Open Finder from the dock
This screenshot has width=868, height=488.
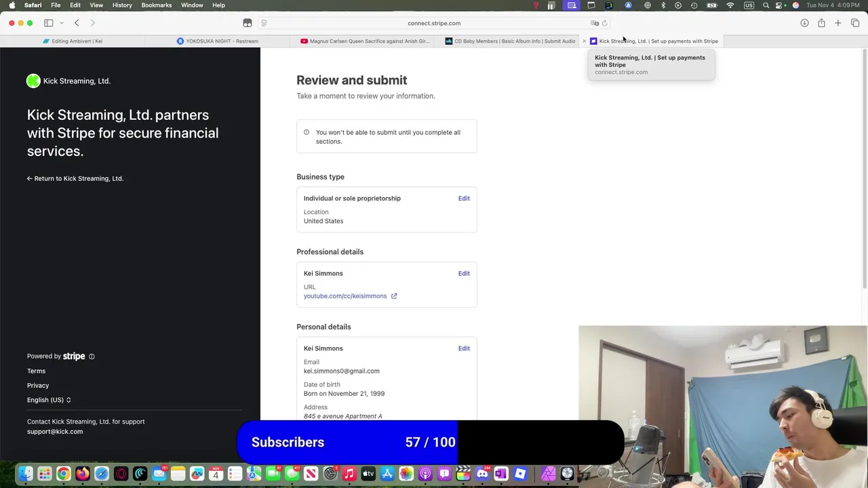click(x=25, y=474)
